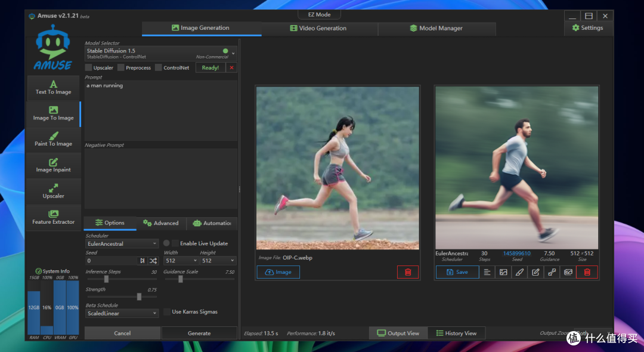
Task: Save the generated running man image
Action: click(x=457, y=272)
